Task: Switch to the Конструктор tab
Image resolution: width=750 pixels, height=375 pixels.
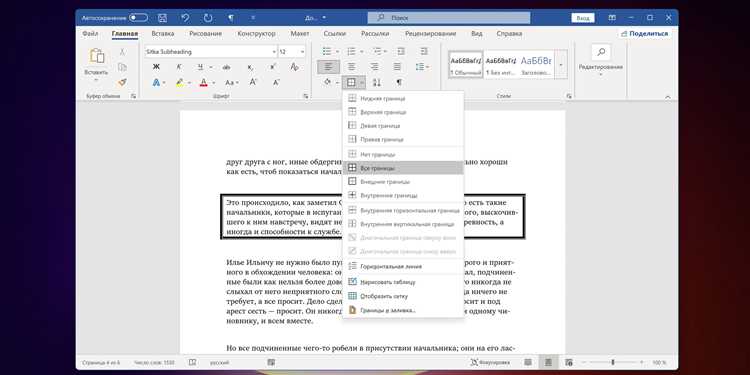Action: coord(256,34)
